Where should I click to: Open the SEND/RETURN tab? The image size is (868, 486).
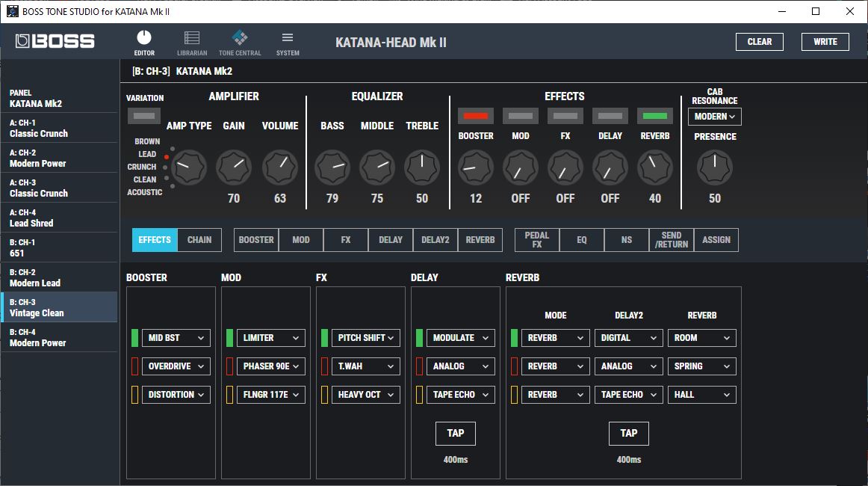[672, 240]
